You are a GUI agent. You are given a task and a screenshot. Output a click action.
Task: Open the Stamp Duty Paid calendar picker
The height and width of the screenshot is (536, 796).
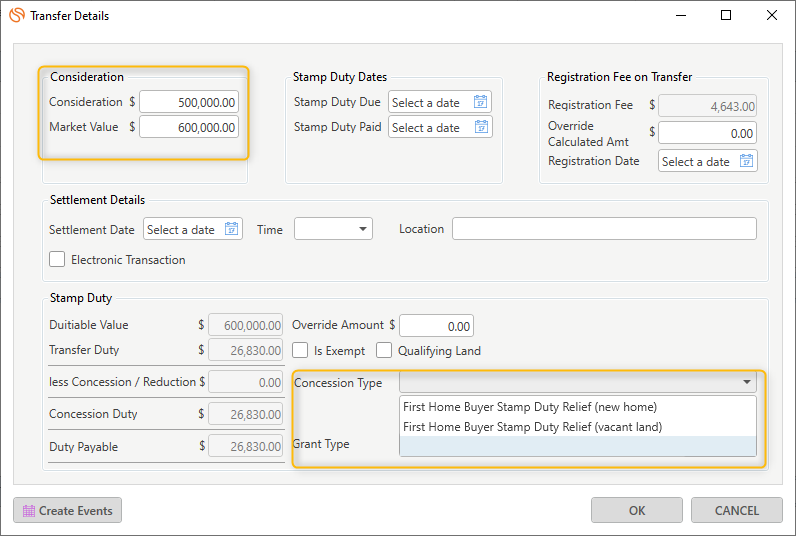481,127
